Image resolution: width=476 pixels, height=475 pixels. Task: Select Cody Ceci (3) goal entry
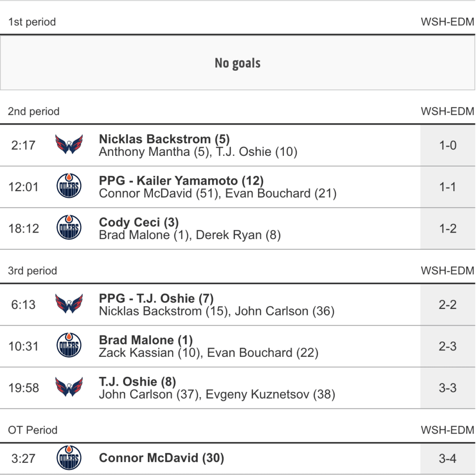(x=139, y=222)
